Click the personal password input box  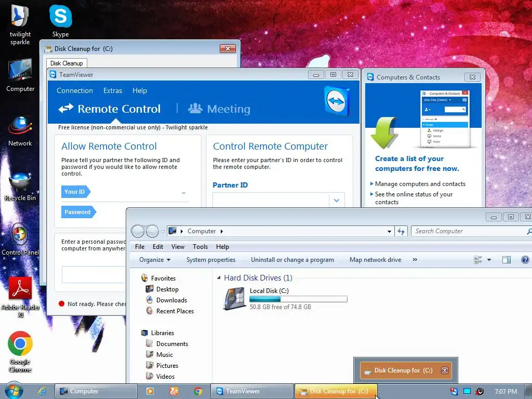click(x=94, y=274)
